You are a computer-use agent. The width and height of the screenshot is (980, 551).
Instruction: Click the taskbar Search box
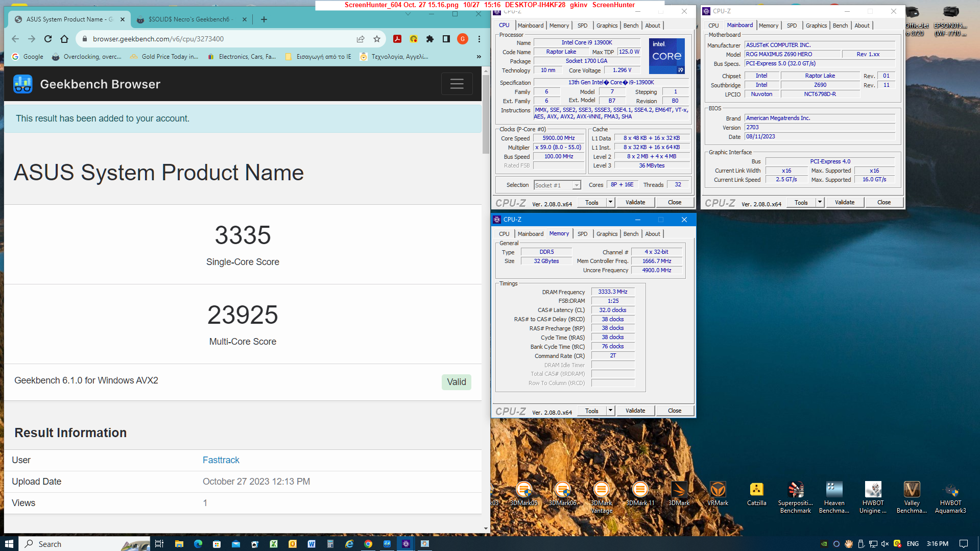pyautogui.click(x=84, y=543)
